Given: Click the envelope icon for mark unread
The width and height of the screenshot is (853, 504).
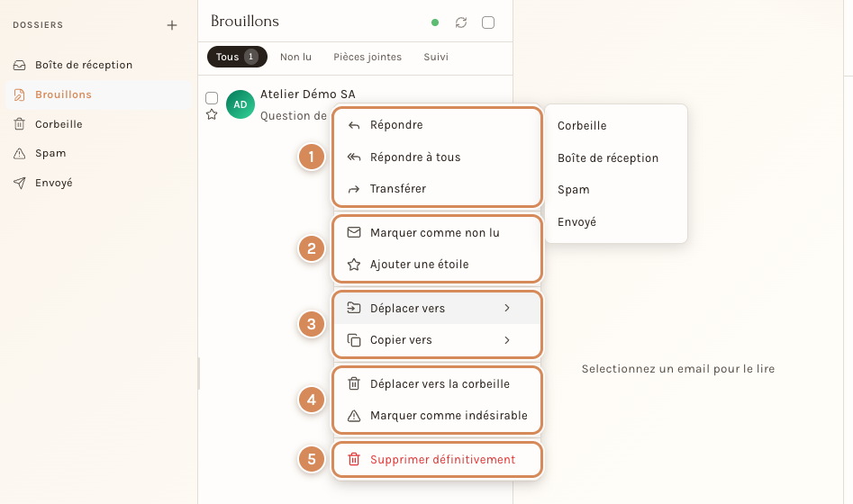Looking at the screenshot, I should [x=354, y=233].
